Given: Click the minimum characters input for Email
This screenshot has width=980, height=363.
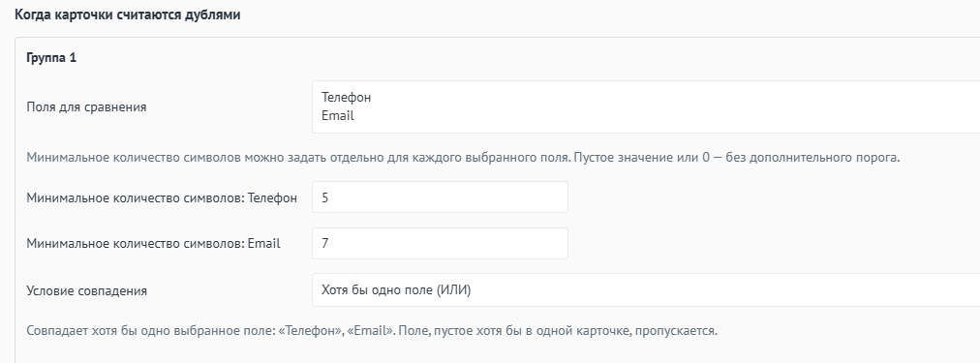Looking at the screenshot, I should (x=440, y=244).
